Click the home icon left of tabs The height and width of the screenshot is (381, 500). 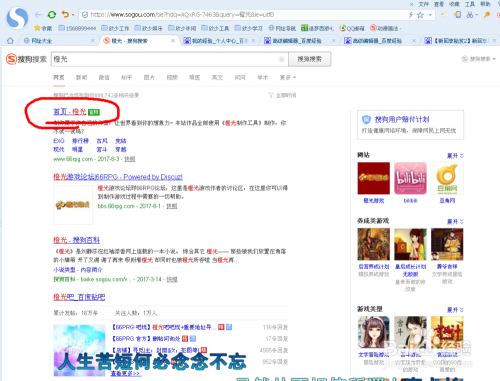point(10,41)
